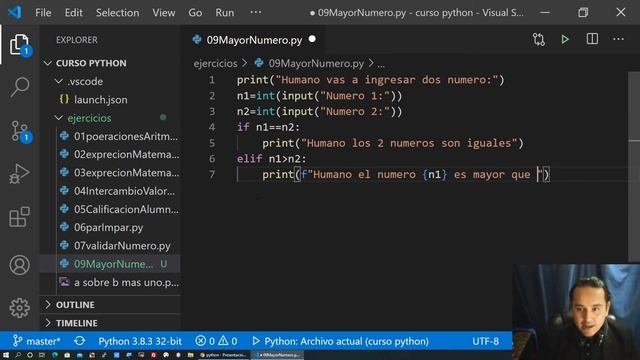Click the 'Numero 1:' string in line 2
This screenshot has height=360, width=640.
[x=355, y=96]
